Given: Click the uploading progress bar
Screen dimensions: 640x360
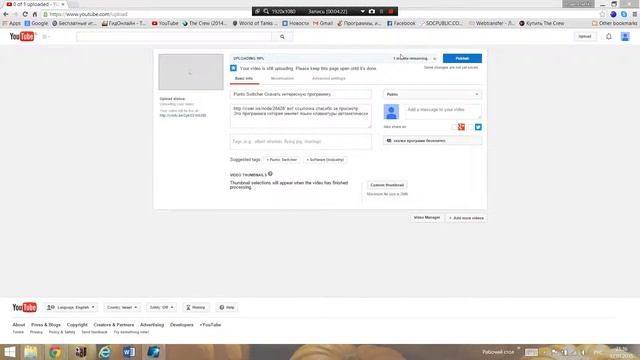Looking at the screenshot, I should point(334,58).
